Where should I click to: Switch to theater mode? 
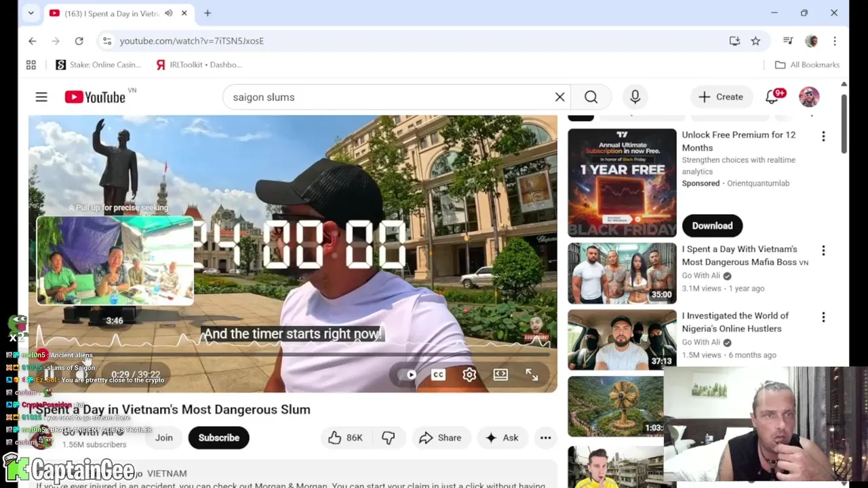coord(500,375)
